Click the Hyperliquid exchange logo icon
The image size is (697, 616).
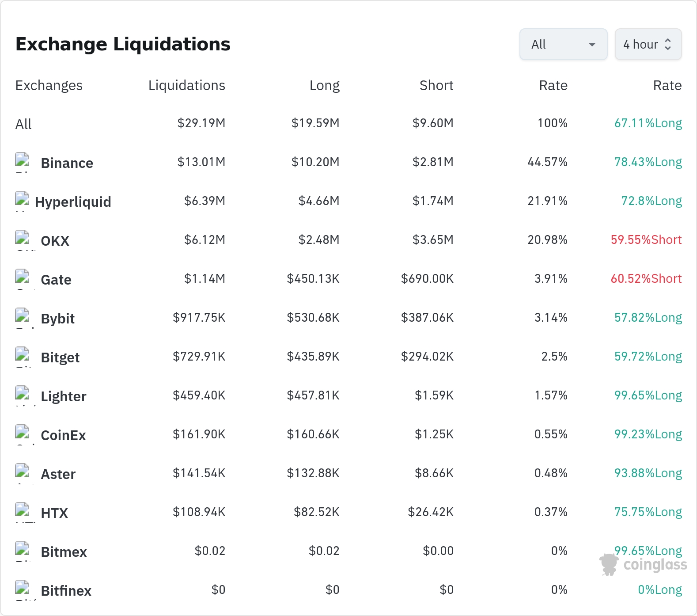pyautogui.click(x=22, y=202)
